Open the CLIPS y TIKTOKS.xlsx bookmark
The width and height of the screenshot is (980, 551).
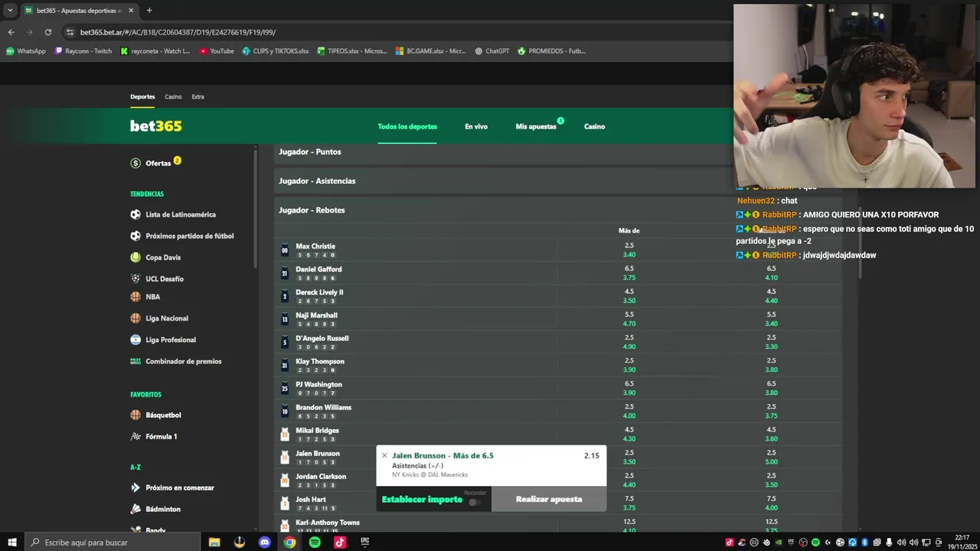(276, 51)
